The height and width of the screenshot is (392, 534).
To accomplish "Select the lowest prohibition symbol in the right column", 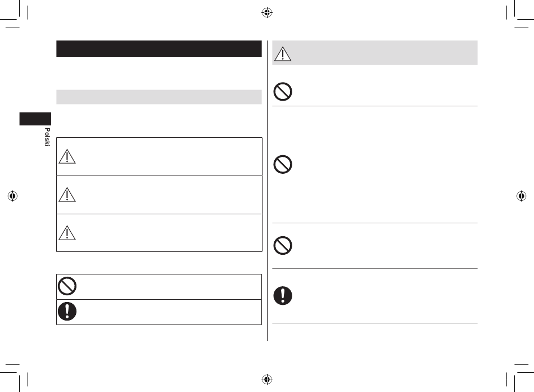I will click(x=283, y=245).
